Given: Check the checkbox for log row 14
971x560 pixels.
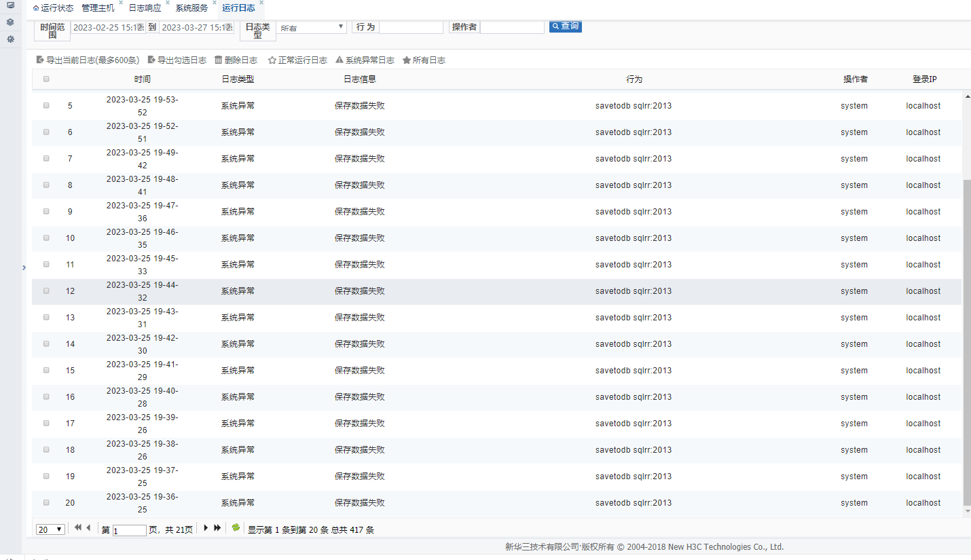Looking at the screenshot, I should 46,343.
